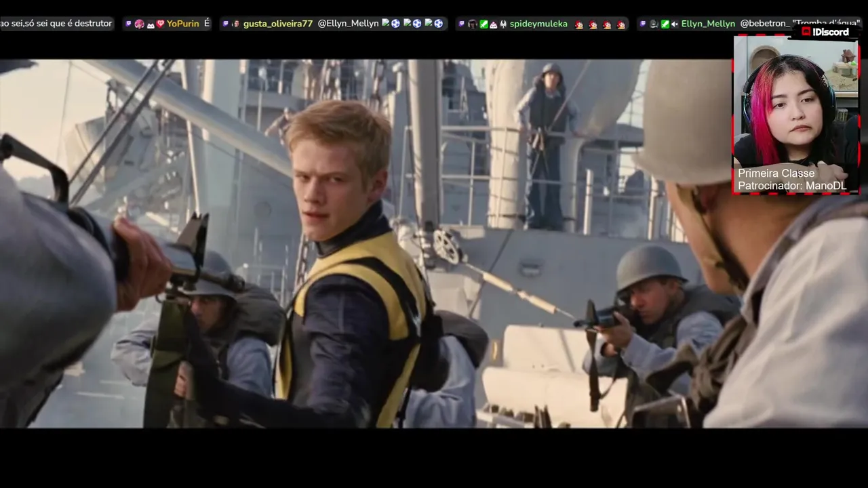Click the YoPurin username in chat ticker
This screenshot has width=868, height=488.
pos(183,24)
